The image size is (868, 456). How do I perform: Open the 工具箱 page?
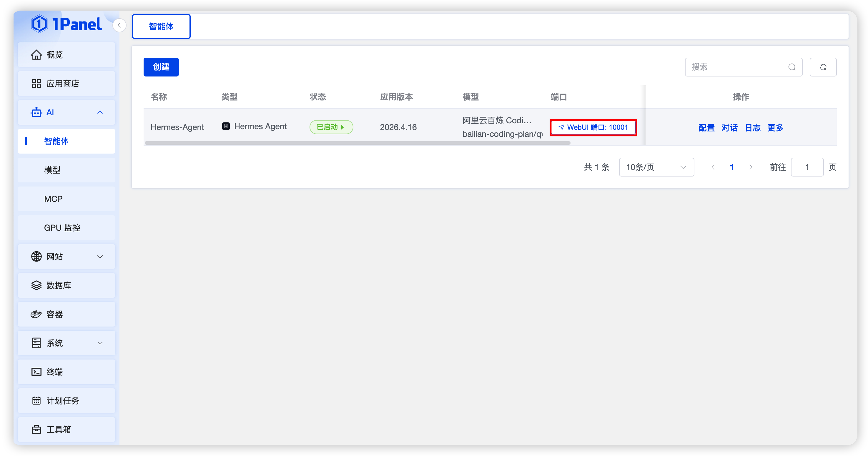[x=66, y=429]
